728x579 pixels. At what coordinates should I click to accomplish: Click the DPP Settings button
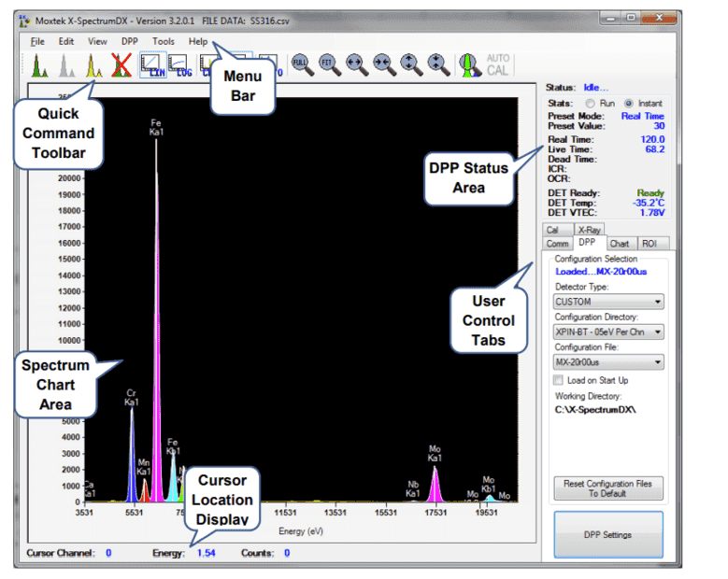608,535
